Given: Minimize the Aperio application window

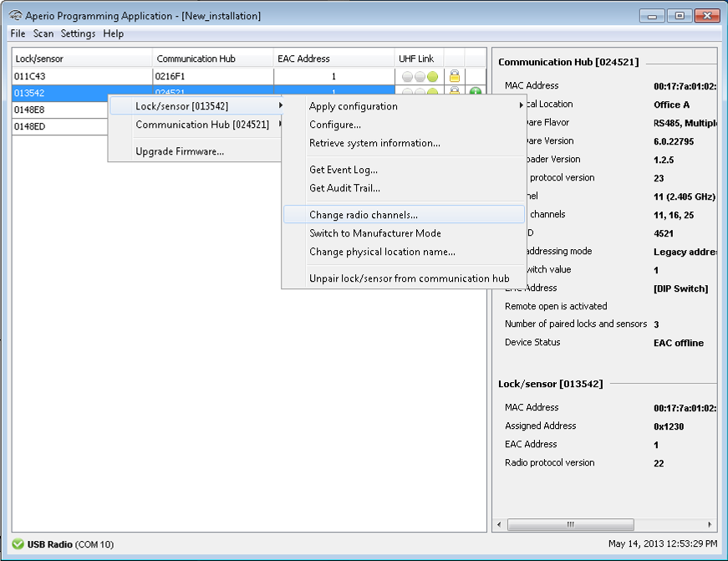Looking at the screenshot, I should 652,16.
